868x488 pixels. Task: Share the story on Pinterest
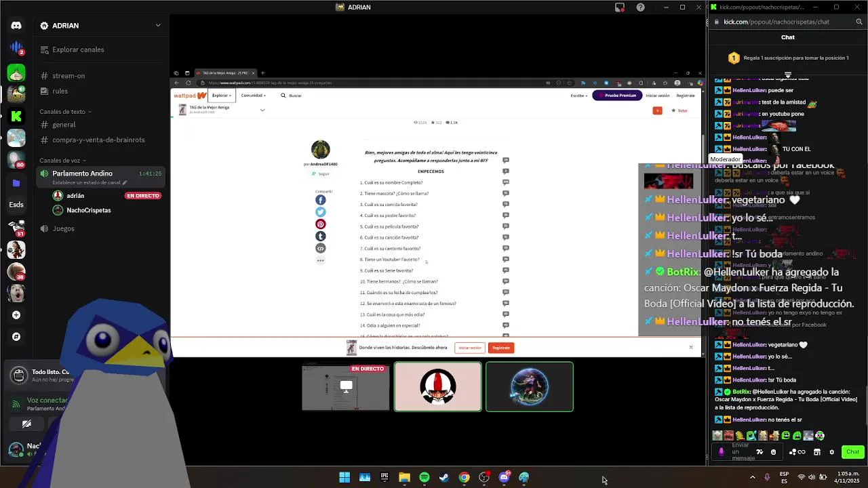point(321,224)
